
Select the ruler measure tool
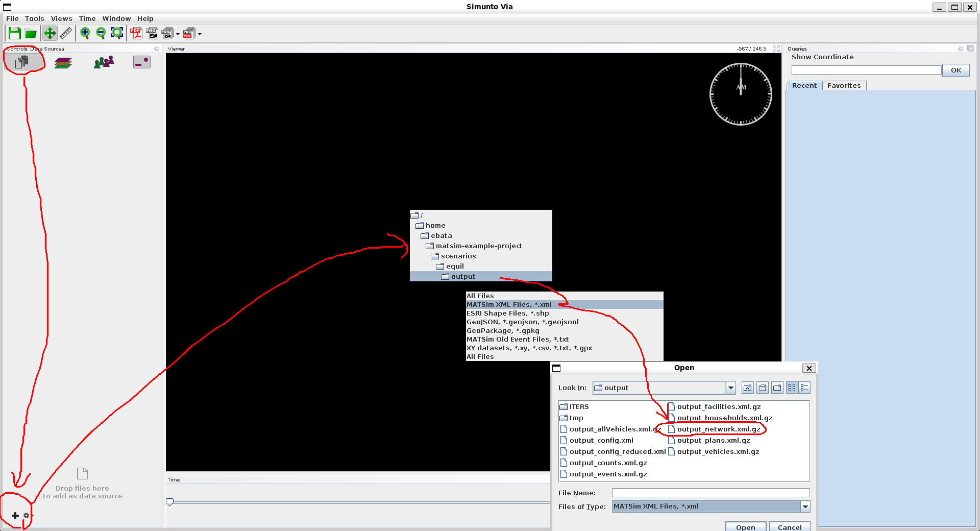(66, 34)
